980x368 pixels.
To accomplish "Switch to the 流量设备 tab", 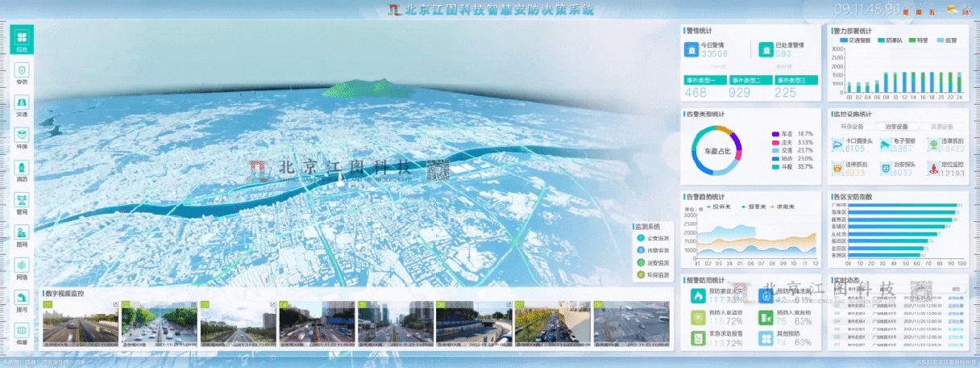I will pyautogui.click(x=942, y=127).
